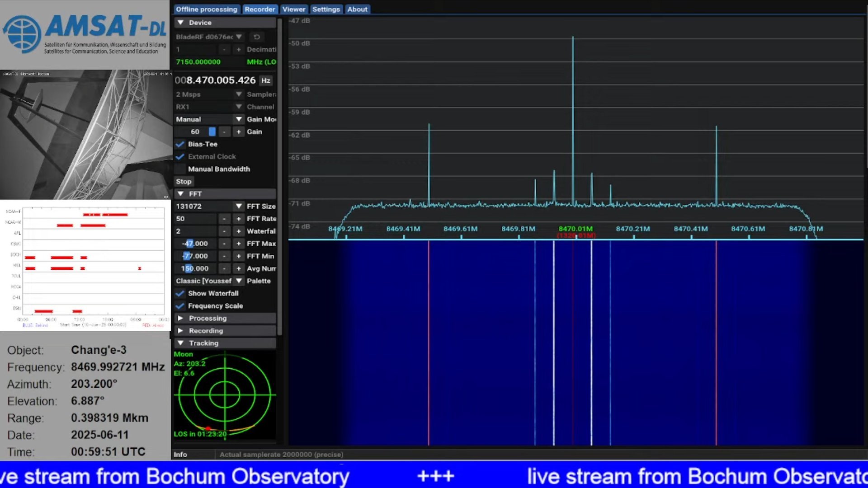Increase FFT Min with plus button
This screenshot has width=868, height=488.
point(238,256)
